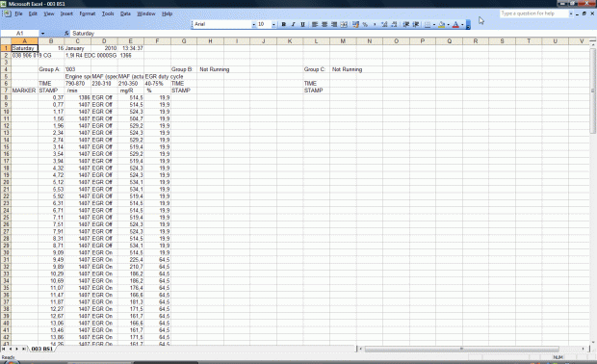Image resolution: width=597 pixels, height=364 pixels.
Task: Open font size dropdown
Action: (273, 24)
